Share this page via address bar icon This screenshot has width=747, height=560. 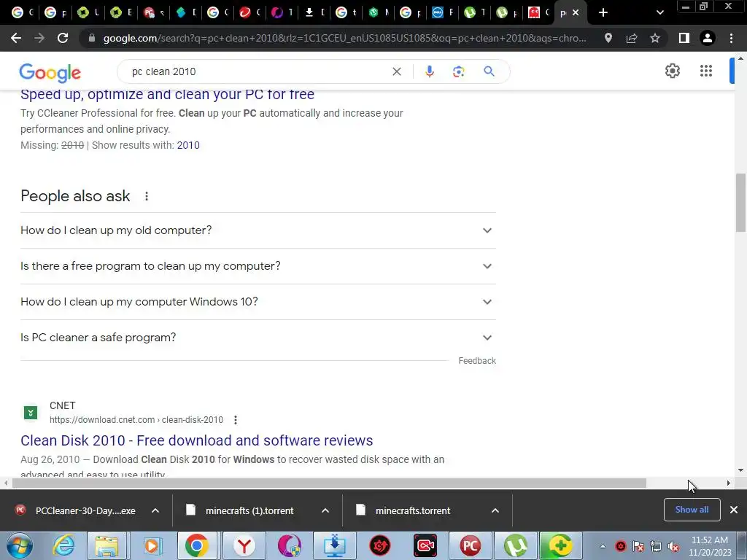point(632,38)
